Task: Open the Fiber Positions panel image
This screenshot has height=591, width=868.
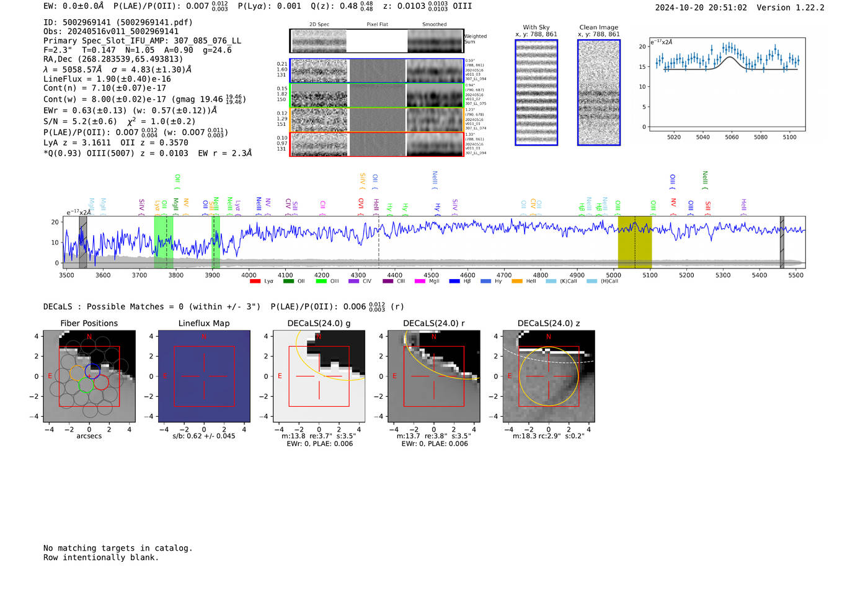Action: pos(89,376)
